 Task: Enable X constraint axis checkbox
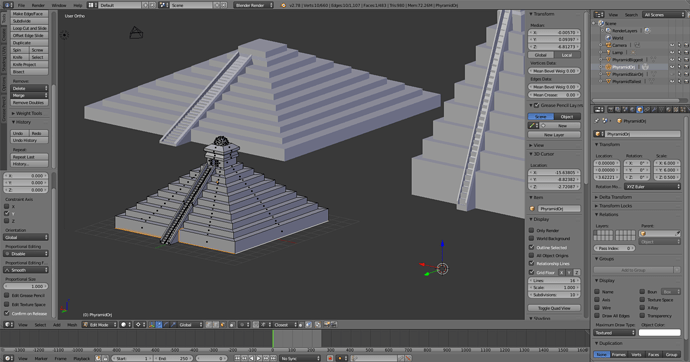point(7,206)
